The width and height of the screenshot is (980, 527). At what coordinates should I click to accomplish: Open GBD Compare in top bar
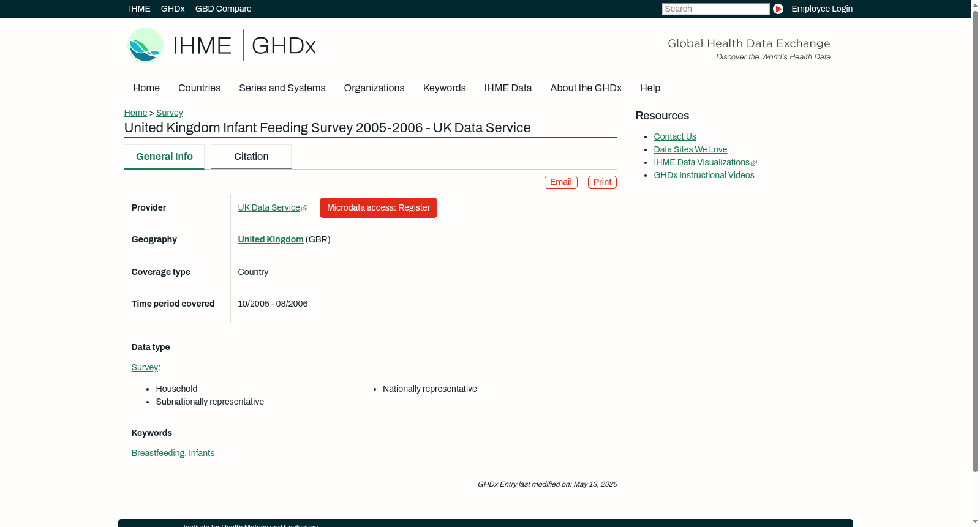224,9
